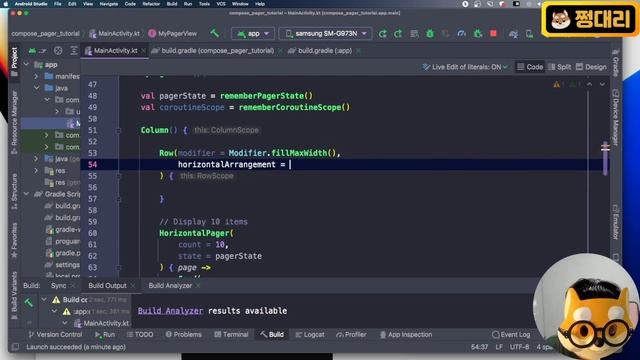Switch editor to Split view mode
The width and height of the screenshot is (640, 360).
click(559, 67)
